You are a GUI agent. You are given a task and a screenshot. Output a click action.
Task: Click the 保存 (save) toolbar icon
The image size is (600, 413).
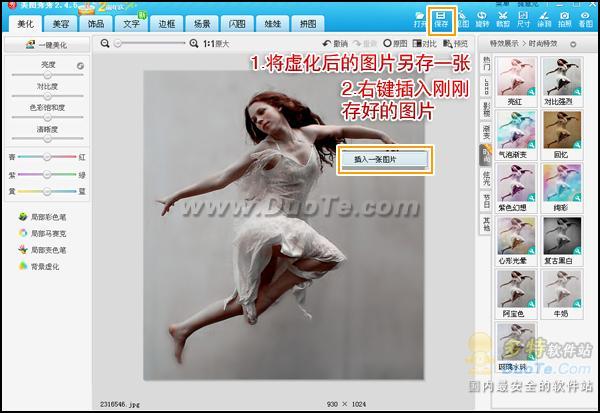(441, 19)
